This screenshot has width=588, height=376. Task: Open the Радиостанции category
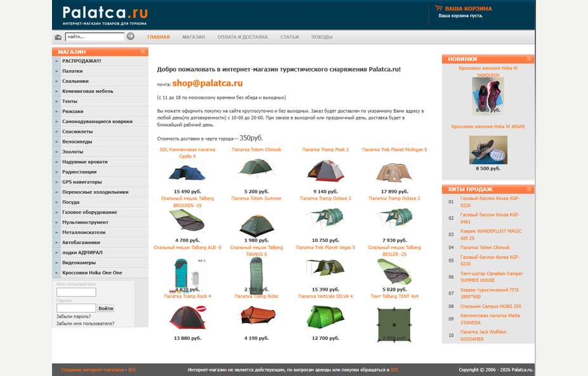79,172
